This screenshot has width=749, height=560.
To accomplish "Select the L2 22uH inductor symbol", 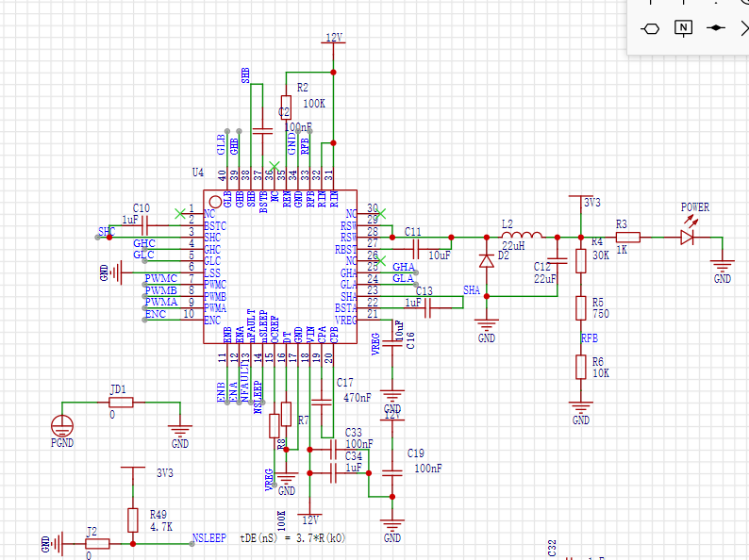I will tap(522, 236).
